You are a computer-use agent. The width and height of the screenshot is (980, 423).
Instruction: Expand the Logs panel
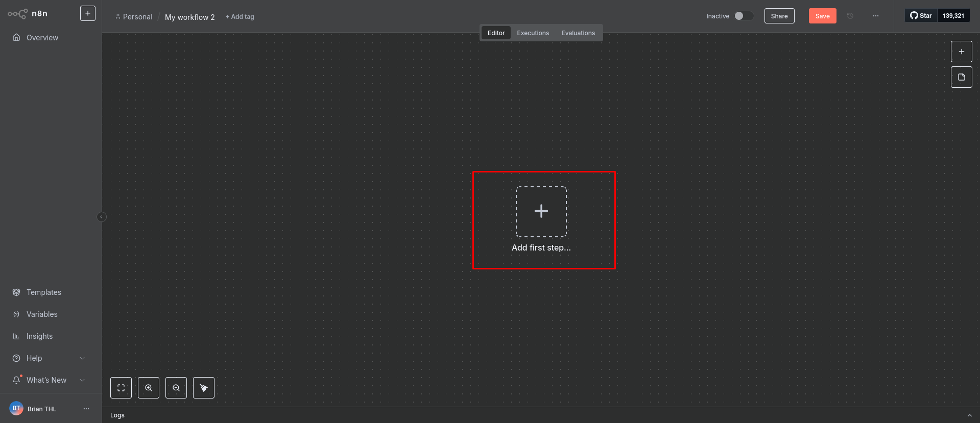click(969, 415)
